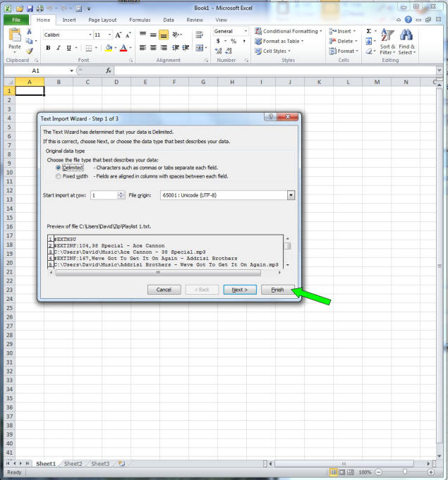448x480 pixels.
Task: Click the Finish button in wizard
Action: (278, 290)
